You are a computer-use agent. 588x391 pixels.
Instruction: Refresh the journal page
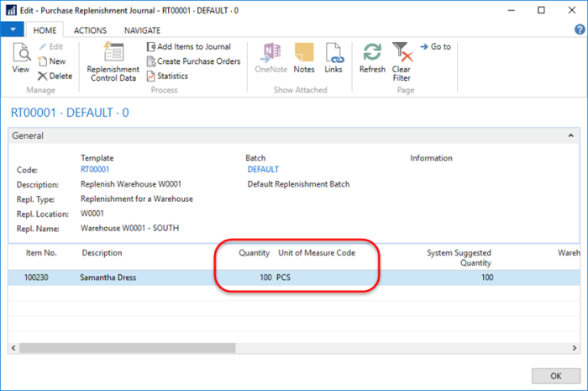pyautogui.click(x=372, y=57)
